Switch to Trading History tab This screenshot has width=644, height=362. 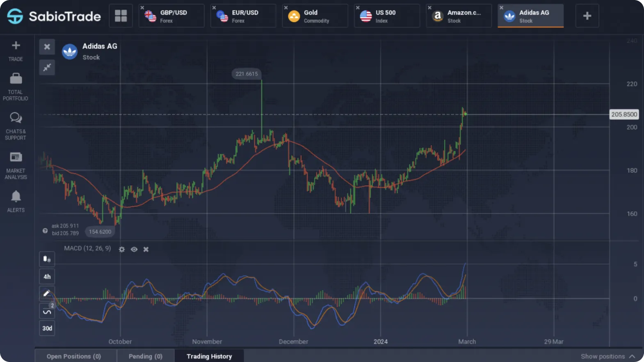point(209,356)
